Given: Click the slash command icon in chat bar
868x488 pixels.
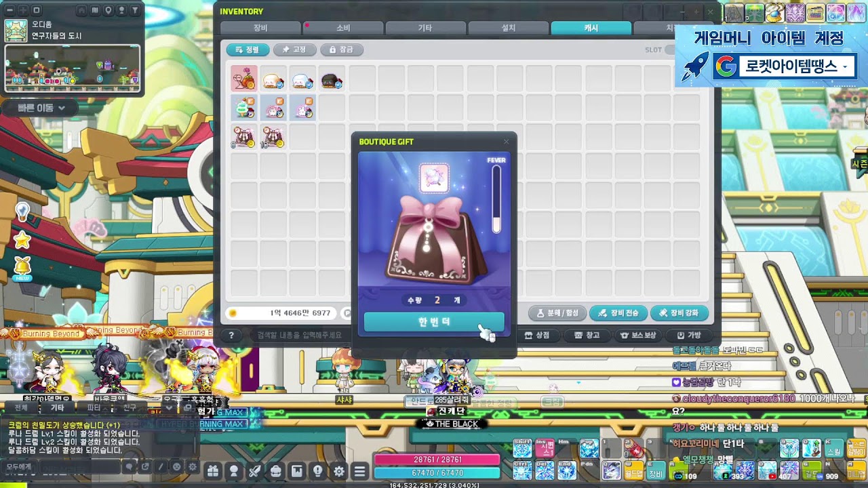Looking at the screenshot, I should pyautogui.click(x=161, y=466).
